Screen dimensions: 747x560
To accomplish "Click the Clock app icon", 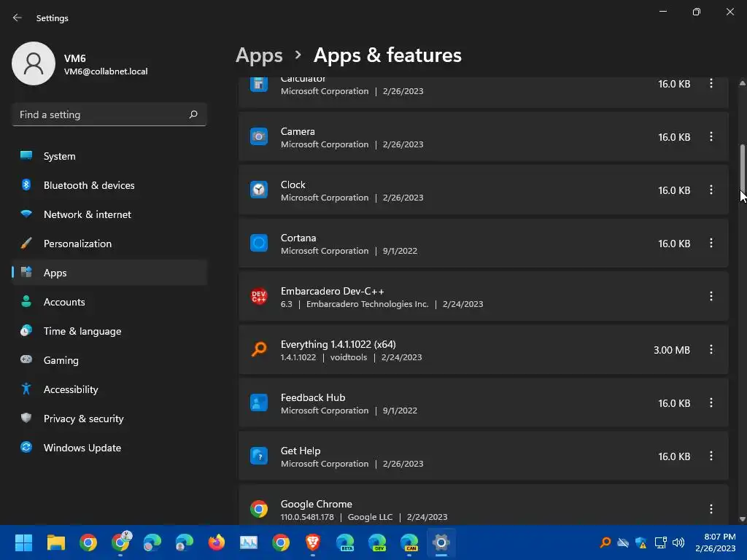I will coord(259,190).
